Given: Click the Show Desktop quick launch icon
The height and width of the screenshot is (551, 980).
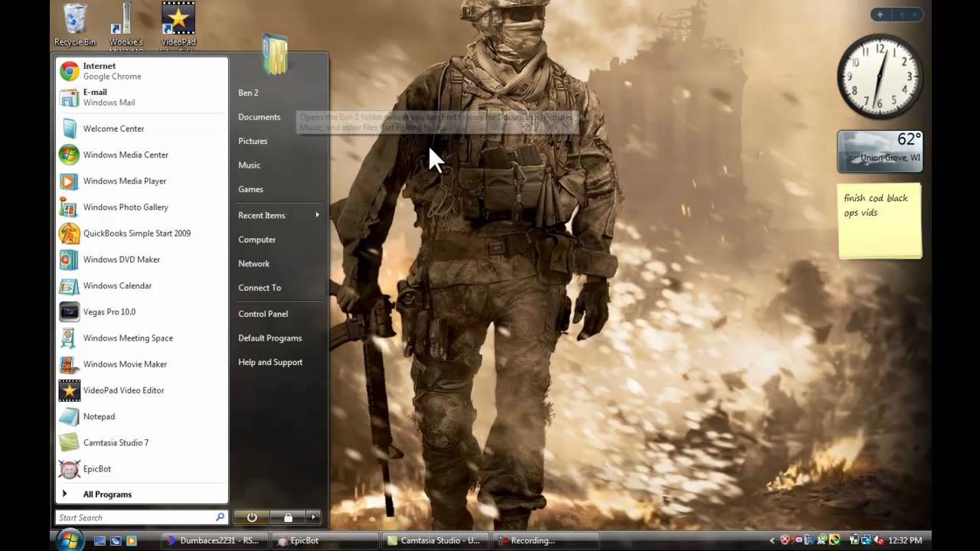Looking at the screenshot, I should (100, 540).
